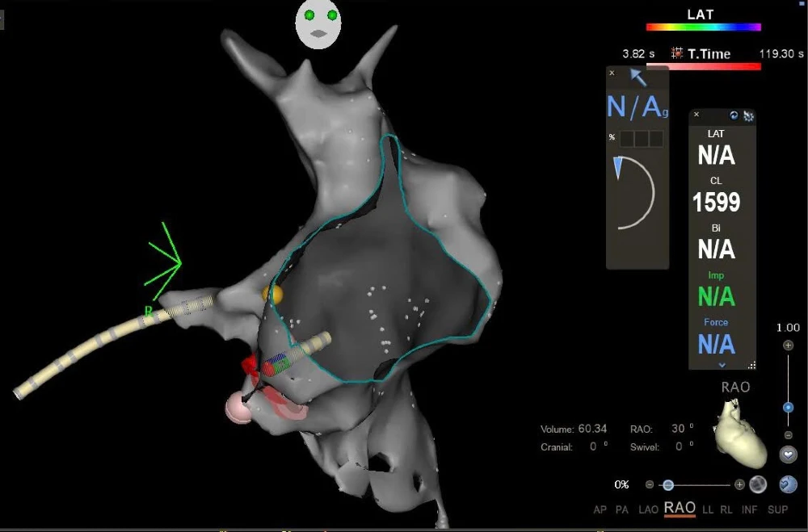Image resolution: width=808 pixels, height=532 pixels.
Task: Click the gray sphere transparency icon
Action: (758, 484)
